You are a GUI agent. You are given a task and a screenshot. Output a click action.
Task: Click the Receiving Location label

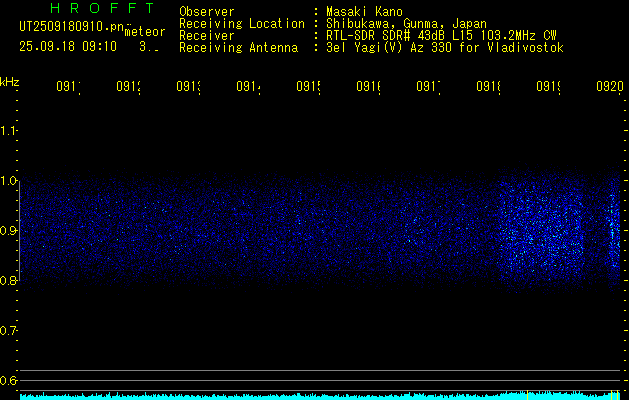coord(242,24)
